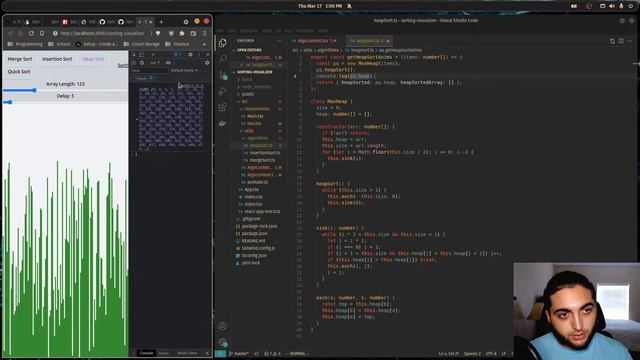640x360 pixels.
Task: Collapse the Open Editors section
Action: point(250,50)
